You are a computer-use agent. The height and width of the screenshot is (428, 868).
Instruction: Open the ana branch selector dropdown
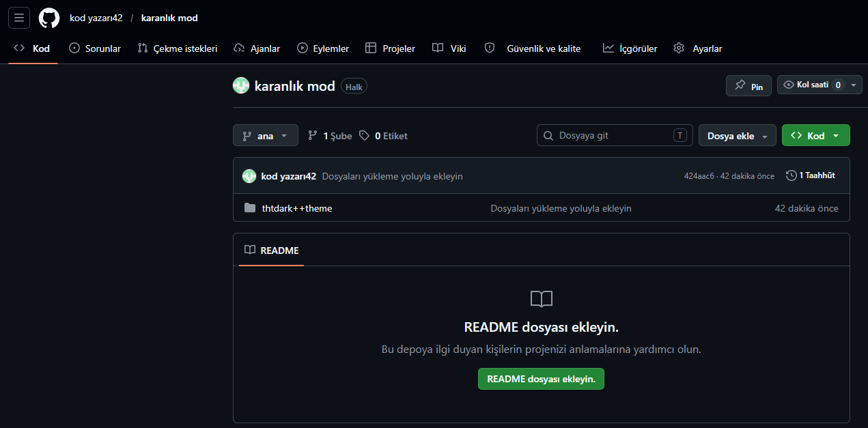click(x=266, y=135)
